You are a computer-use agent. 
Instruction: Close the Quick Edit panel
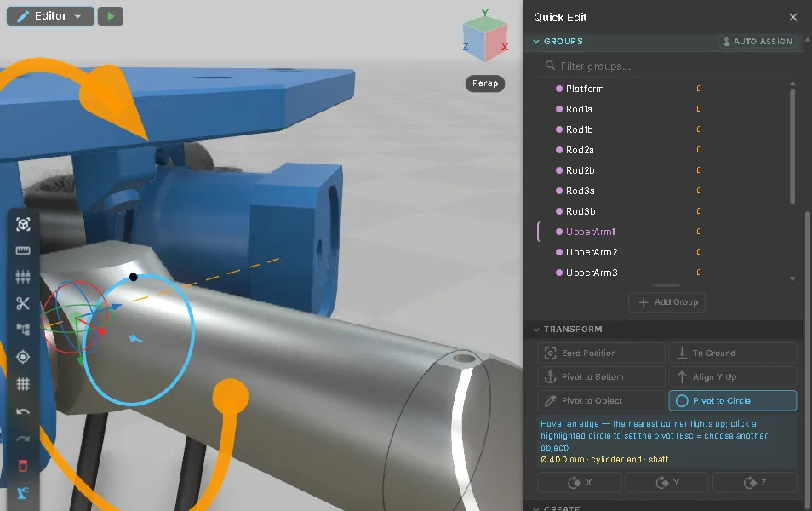click(x=792, y=17)
